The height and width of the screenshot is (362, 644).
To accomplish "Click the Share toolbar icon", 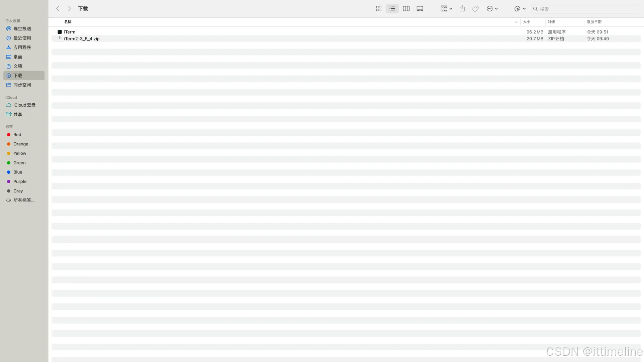I will [x=462, y=9].
